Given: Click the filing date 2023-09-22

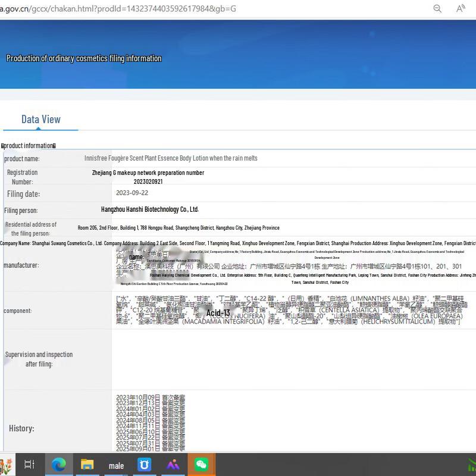Looking at the screenshot, I should [132, 193].
